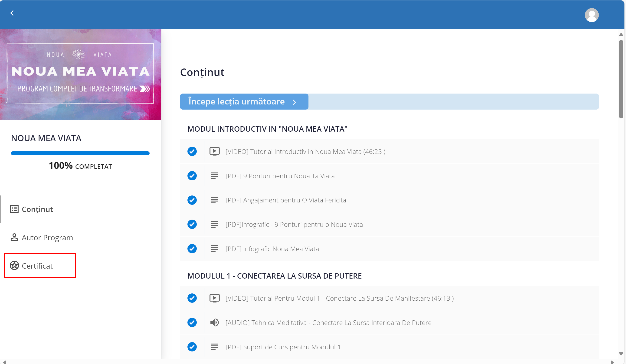Start next lesson with Începe lecția următoare
The image size is (626, 364).
click(x=244, y=101)
